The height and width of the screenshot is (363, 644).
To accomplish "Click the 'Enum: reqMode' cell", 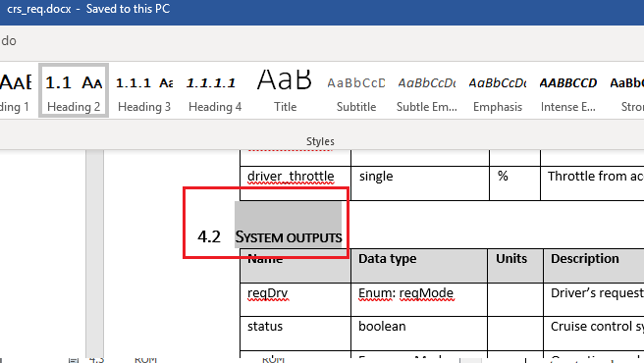I will [419, 299].
